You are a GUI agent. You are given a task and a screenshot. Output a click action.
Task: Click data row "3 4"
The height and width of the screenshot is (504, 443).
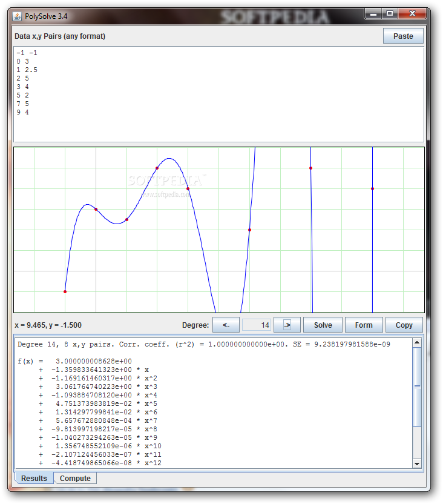[23, 87]
